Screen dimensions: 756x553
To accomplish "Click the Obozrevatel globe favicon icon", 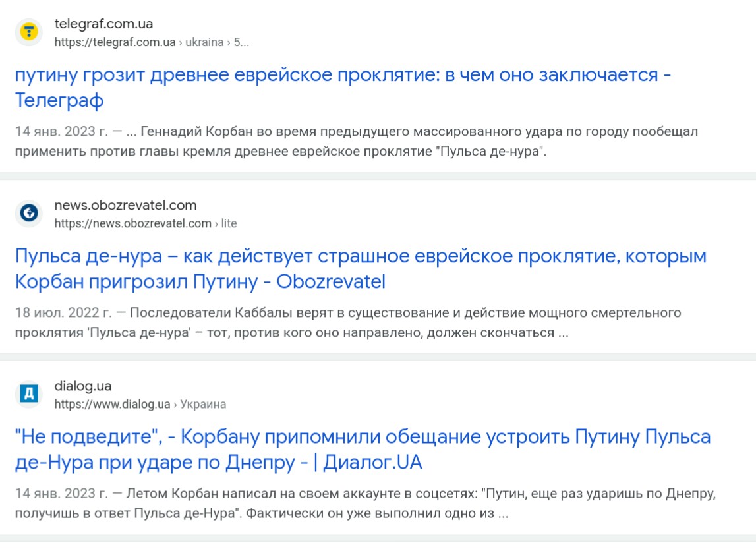I will tap(29, 213).
